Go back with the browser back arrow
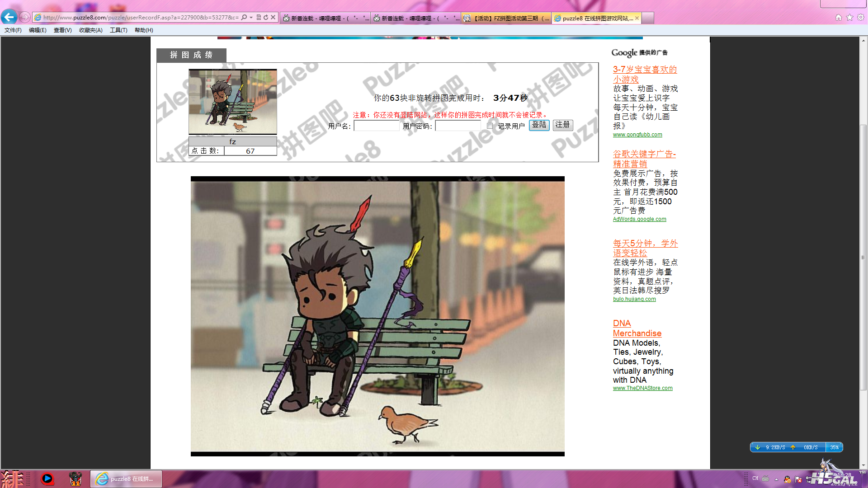The image size is (868, 488). pos(9,17)
